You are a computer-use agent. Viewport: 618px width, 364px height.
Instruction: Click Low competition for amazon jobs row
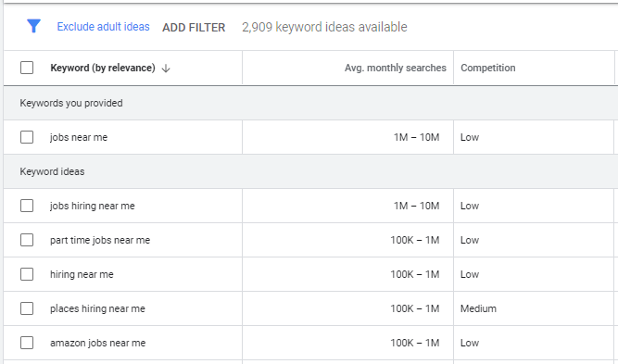coord(470,343)
